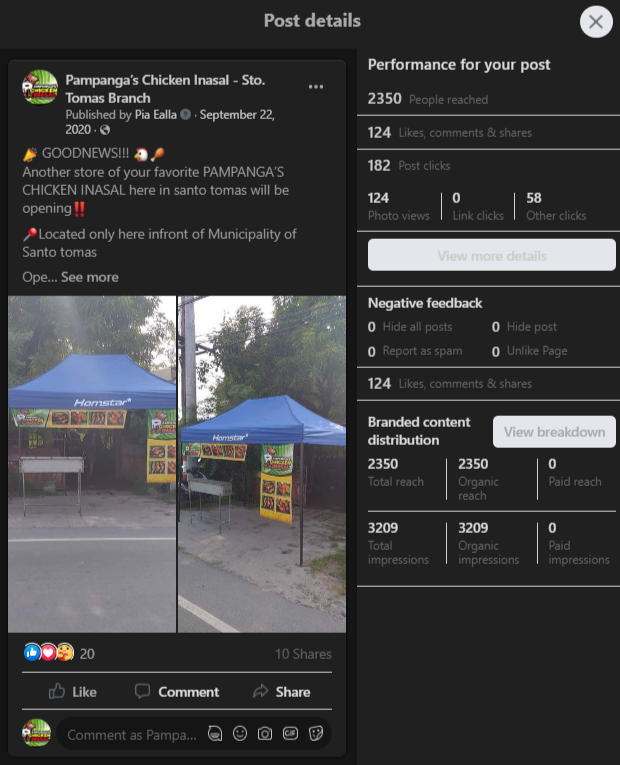Viewport: 620px width, 765px height.
Task: View the 10 Shares list
Action: 303,654
